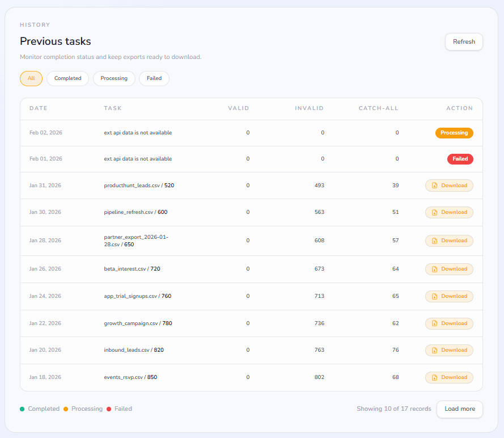This screenshot has width=504, height=438.
Task: Click download icon for growth_campaign.csv
Action: tap(435, 323)
